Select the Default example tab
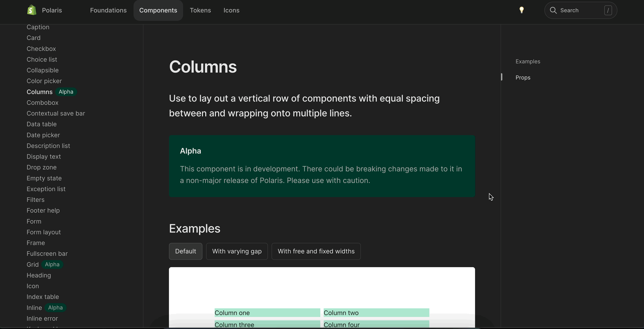The image size is (644, 329). coord(185,251)
